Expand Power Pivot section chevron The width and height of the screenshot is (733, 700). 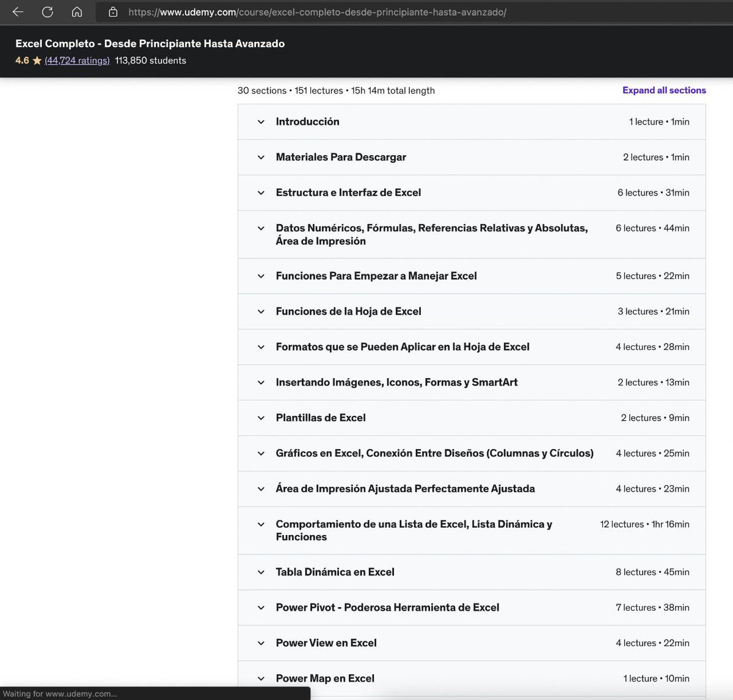(261, 608)
